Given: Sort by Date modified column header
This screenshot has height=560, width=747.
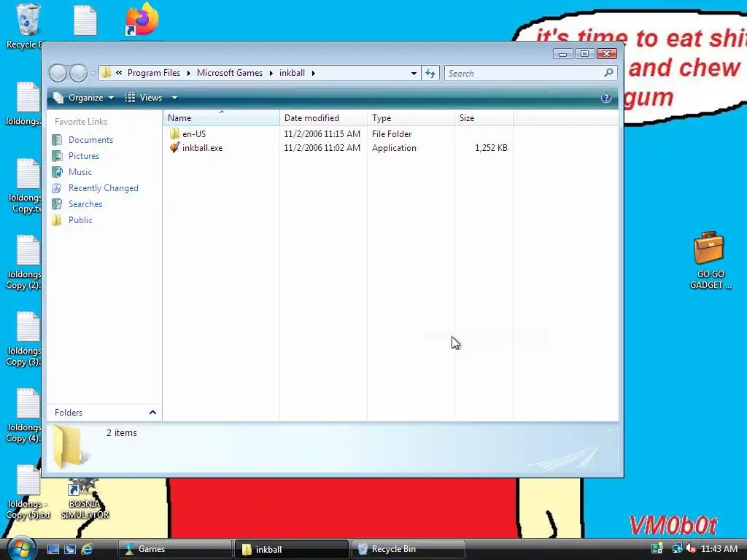Looking at the screenshot, I should pos(323,118).
